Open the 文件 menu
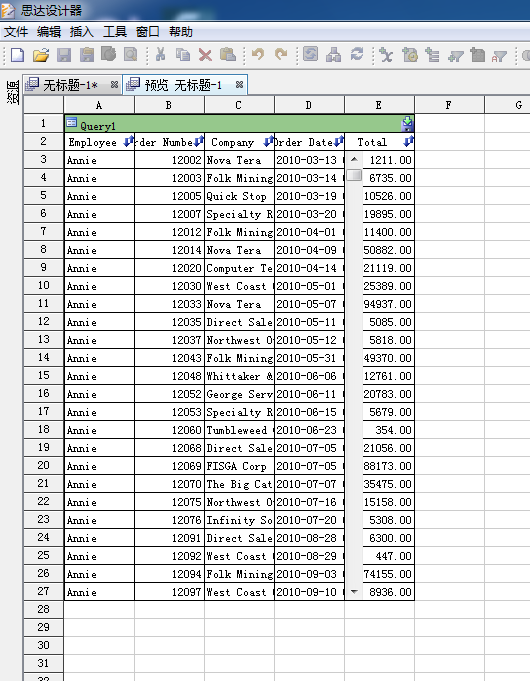The height and width of the screenshot is (681, 530). point(16,32)
